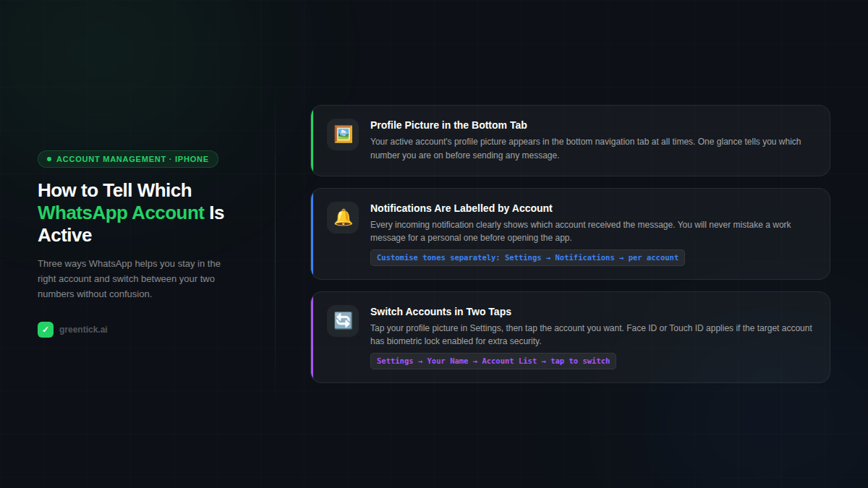Click the 'How to Tell Which' headline text
Image resolution: width=868 pixels, height=488 pixels.
(115, 190)
